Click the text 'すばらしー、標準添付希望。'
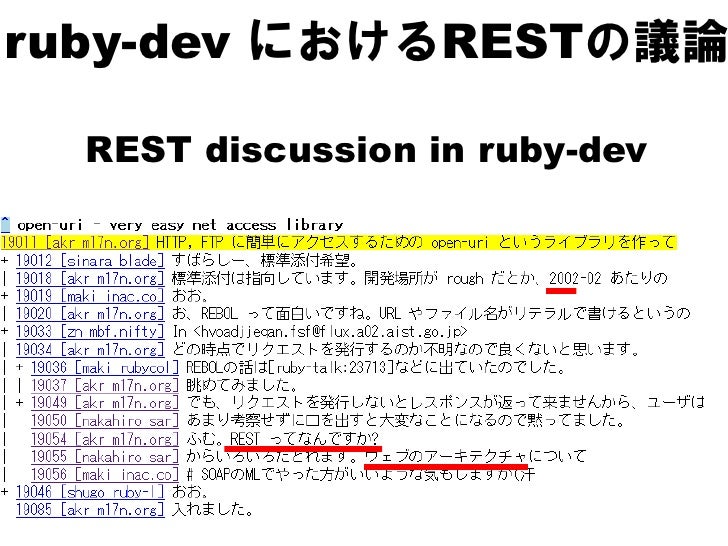The width and height of the screenshot is (728, 546). coord(265,260)
